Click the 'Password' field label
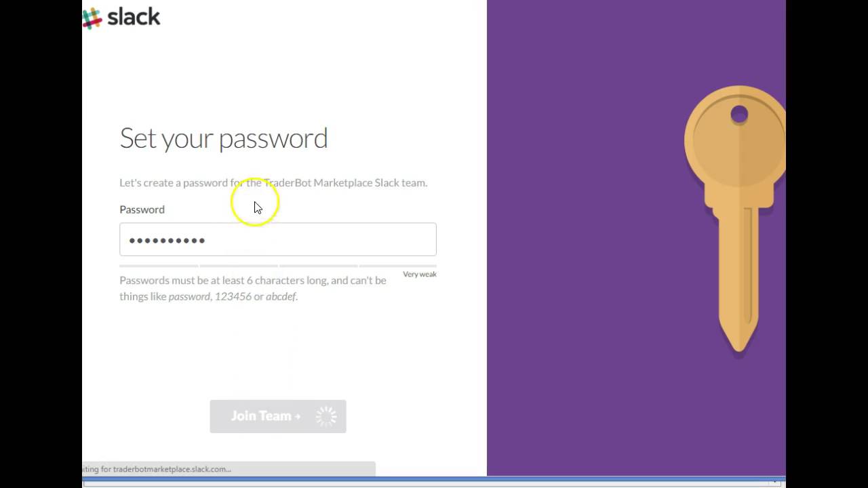 (x=142, y=209)
